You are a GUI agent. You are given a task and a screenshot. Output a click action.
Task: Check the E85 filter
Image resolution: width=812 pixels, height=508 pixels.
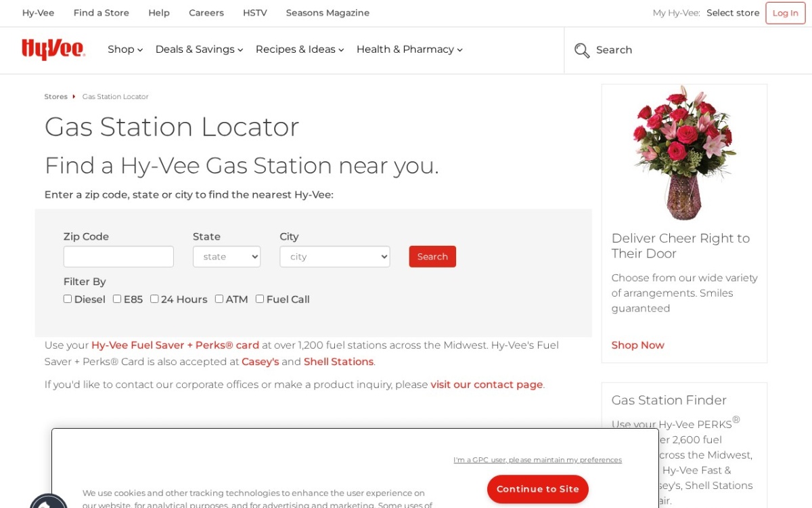coord(117,299)
